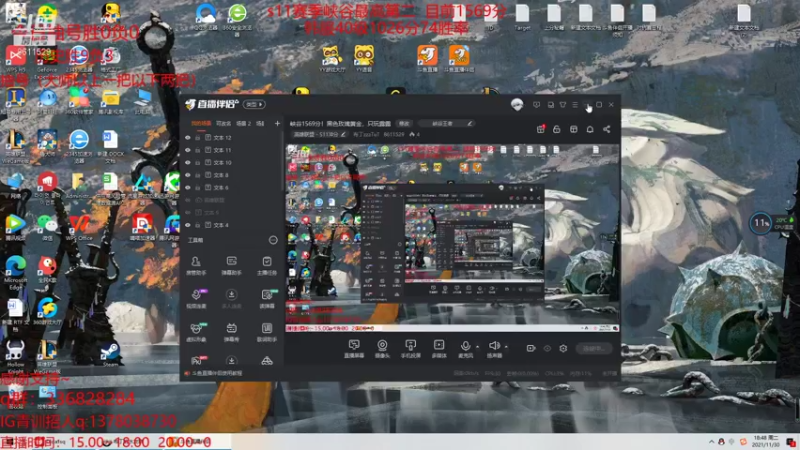Open the 视频连麦 tool

tap(196, 299)
